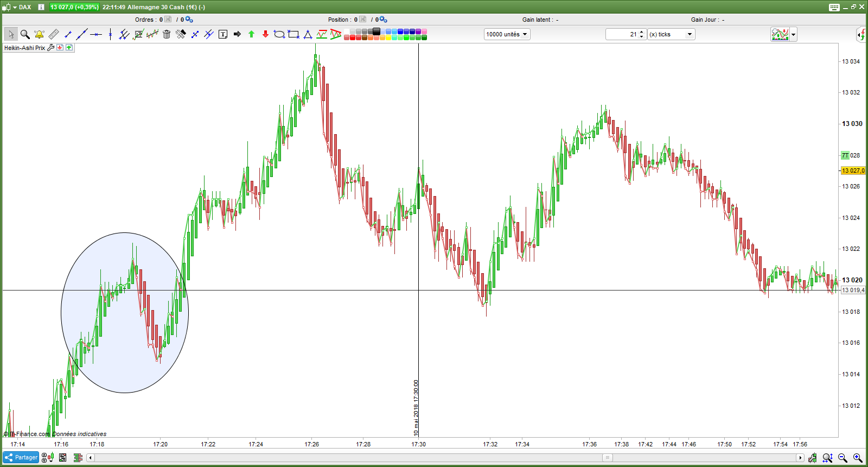Viewport: 868px width, 467px height.
Task: Click the horizontal scrollbar thumb
Action: click(x=608, y=458)
